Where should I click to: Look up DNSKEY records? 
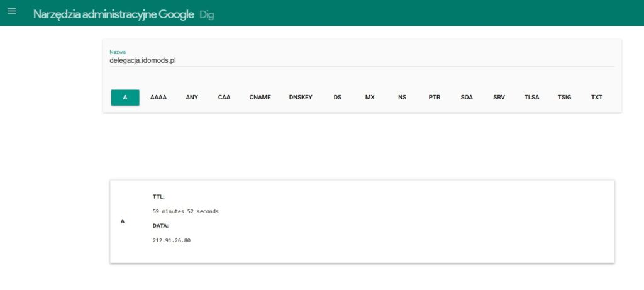pyautogui.click(x=301, y=98)
